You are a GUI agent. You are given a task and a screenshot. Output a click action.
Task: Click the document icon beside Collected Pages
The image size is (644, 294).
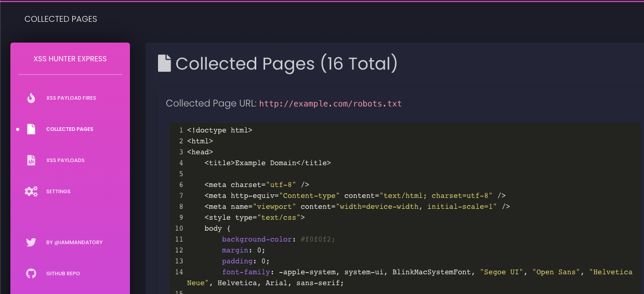31,129
